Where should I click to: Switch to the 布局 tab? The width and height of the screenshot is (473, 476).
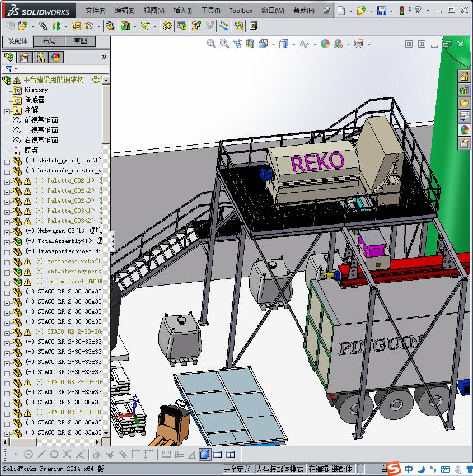49,41
